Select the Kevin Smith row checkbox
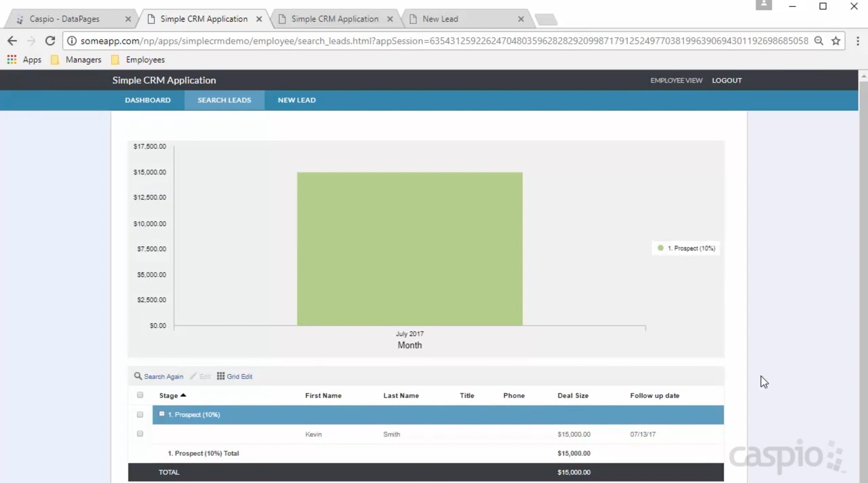The width and height of the screenshot is (868, 483). 140,434
